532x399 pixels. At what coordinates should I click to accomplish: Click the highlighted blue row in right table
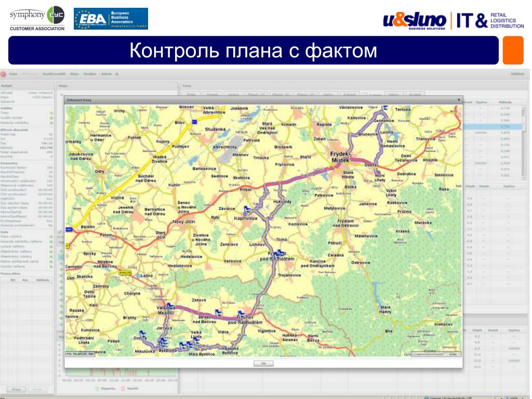click(x=493, y=127)
